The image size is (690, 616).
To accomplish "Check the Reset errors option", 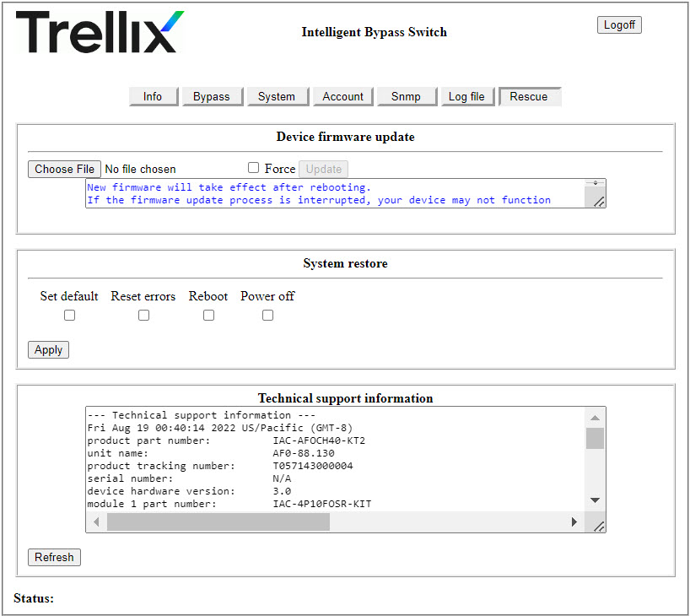I will tap(144, 316).
